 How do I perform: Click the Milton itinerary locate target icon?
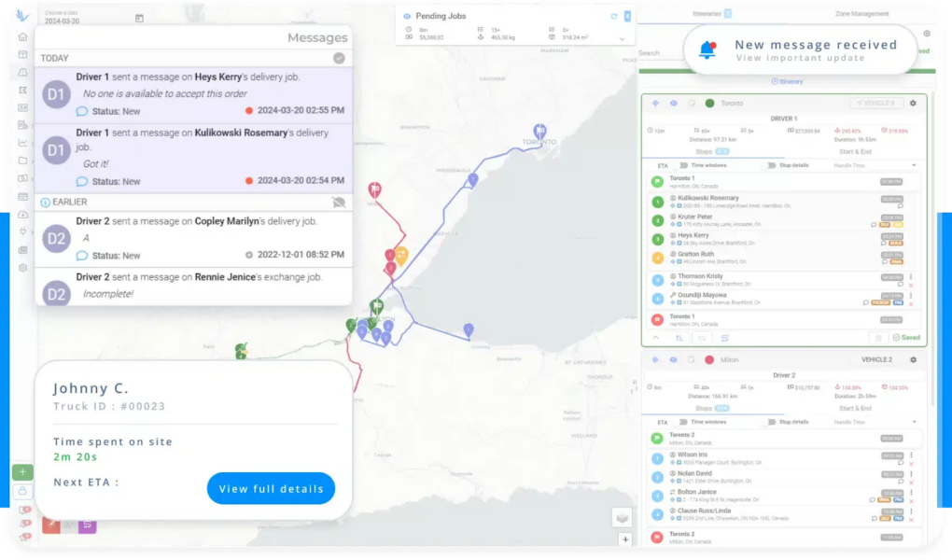click(x=655, y=359)
